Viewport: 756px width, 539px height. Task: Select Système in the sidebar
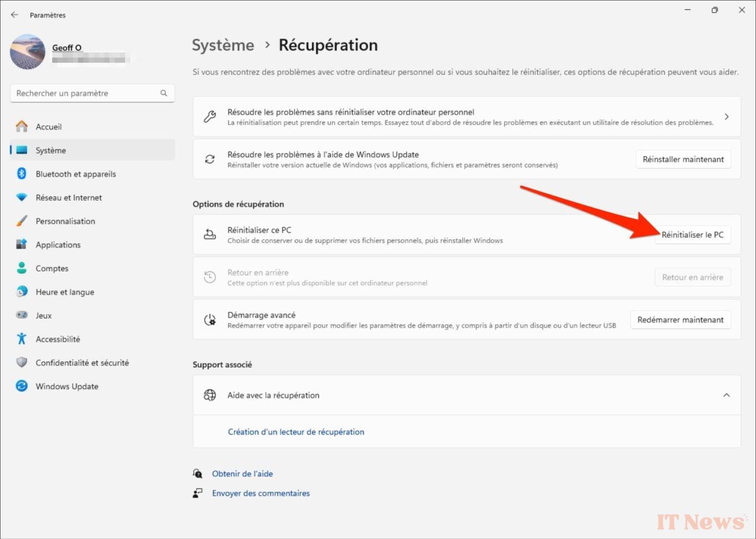point(50,150)
